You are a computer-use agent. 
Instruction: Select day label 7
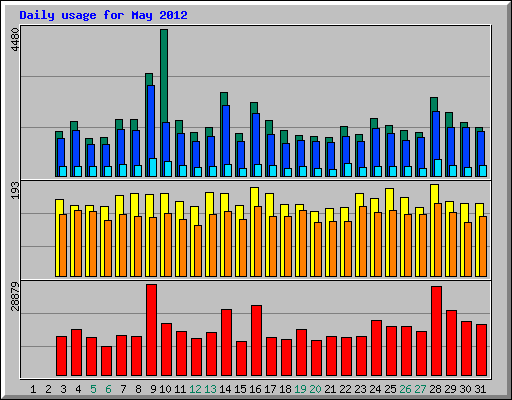pos(123,389)
